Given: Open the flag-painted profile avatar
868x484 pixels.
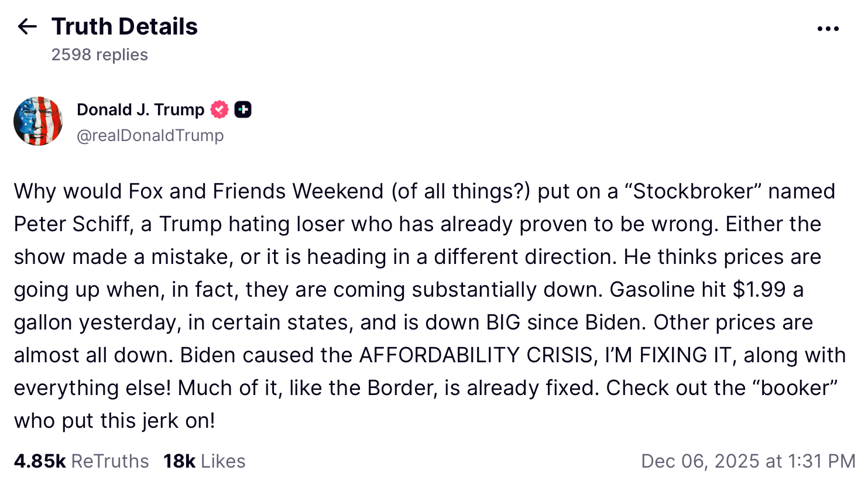Looking at the screenshot, I should point(38,121).
